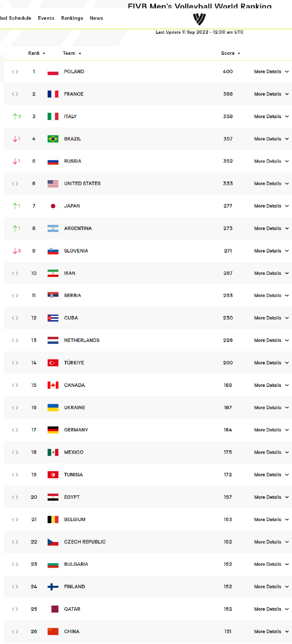
Task: Click Brazil's flag icon
Action: (53, 139)
